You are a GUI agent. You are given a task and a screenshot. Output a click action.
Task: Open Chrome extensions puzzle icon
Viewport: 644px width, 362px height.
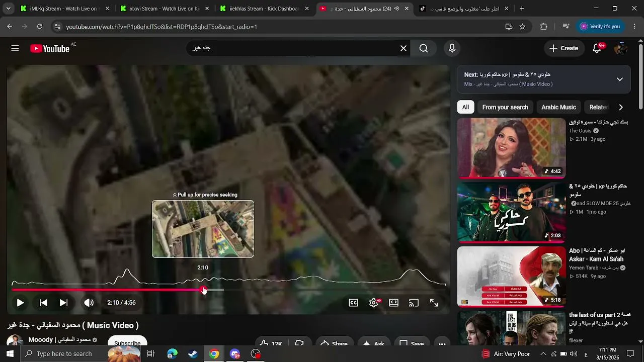(544, 27)
